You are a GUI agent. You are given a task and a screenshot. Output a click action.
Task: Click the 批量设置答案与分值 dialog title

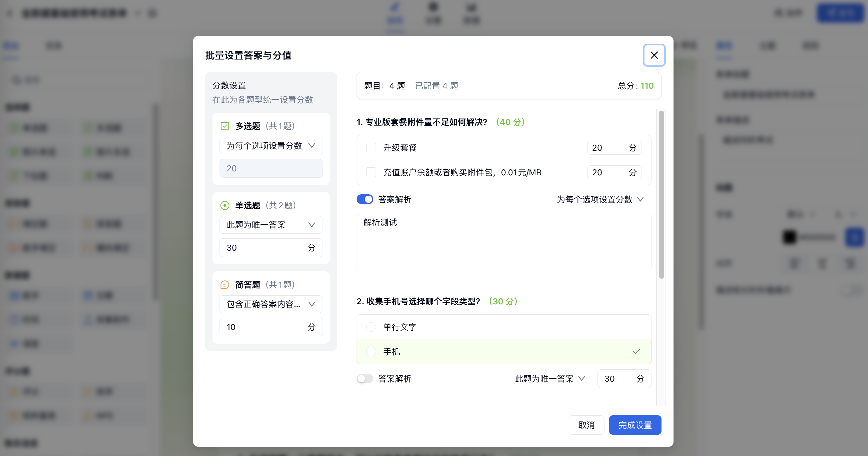coord(248,55)
